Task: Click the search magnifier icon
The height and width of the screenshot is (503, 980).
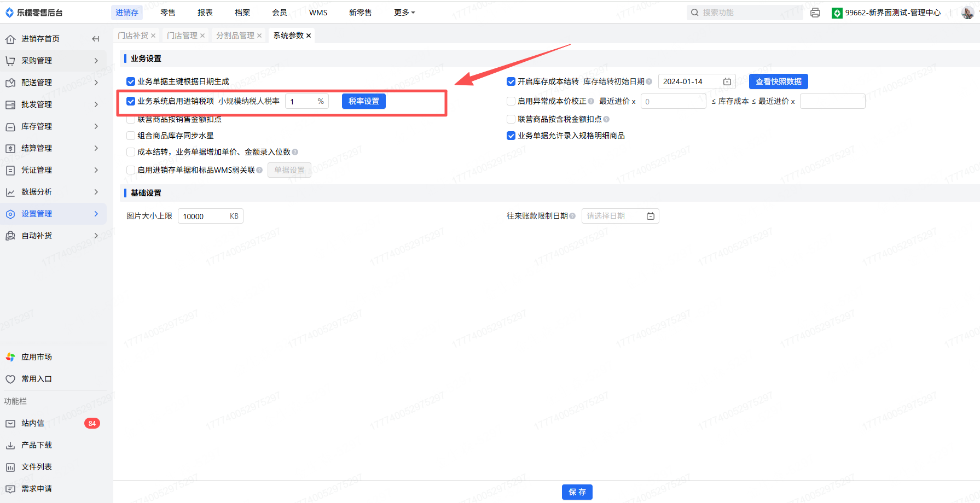Action: coord(694,13)
